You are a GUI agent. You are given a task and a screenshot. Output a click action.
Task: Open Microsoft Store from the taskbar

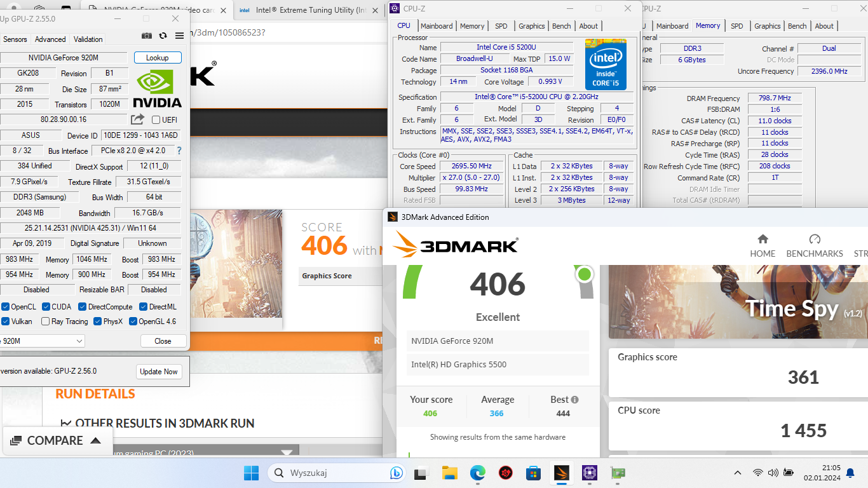coord(533,473)
